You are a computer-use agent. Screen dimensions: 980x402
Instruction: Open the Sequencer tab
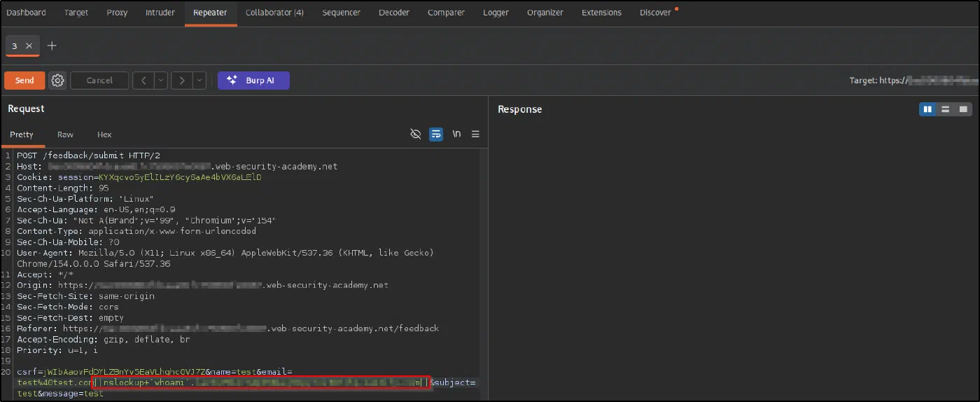342,13
